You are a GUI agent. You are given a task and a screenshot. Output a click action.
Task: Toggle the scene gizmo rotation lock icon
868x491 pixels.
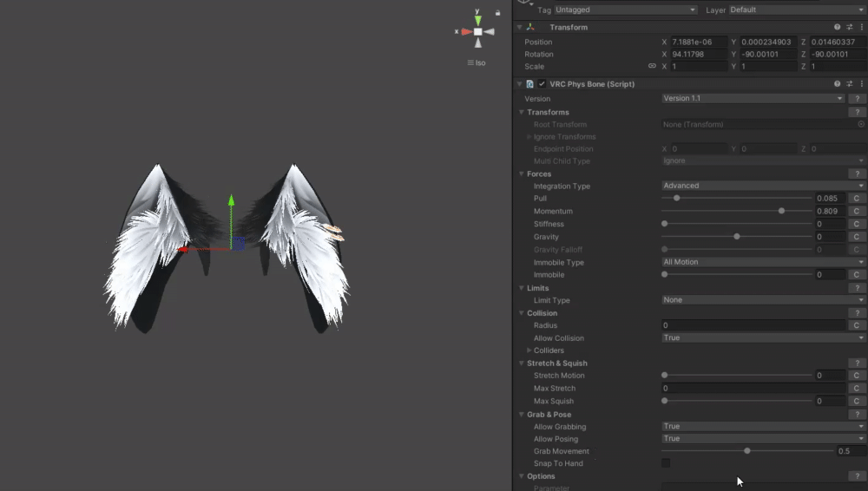coord(497,13)
